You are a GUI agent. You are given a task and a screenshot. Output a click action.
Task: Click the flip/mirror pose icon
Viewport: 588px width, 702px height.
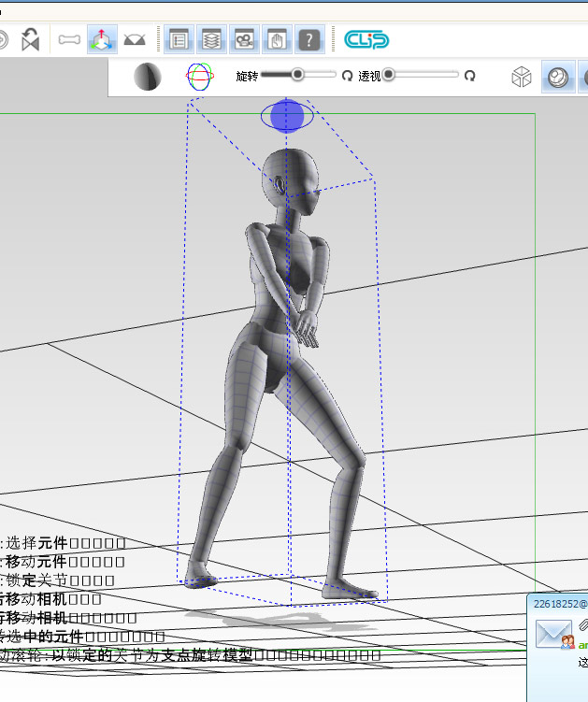pos(30,39)
